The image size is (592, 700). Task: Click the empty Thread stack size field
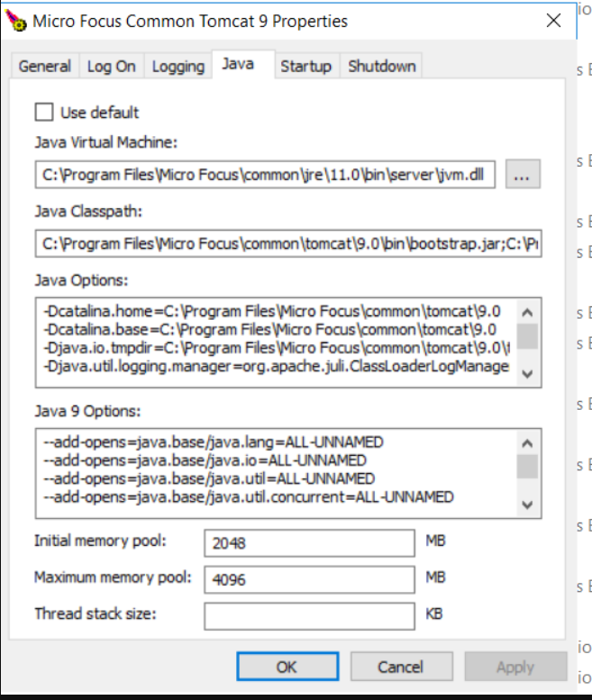pyautogui.click(x=309, y=615)
